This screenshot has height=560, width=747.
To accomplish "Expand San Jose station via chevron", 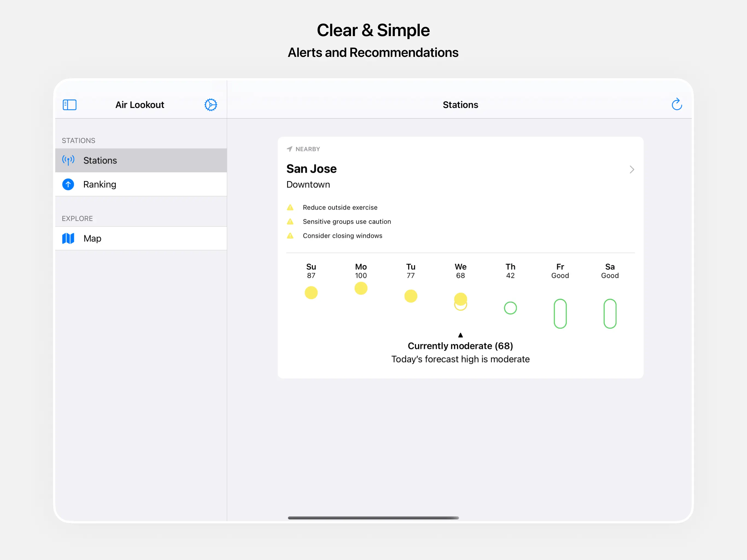I will [x=632, y=170].
